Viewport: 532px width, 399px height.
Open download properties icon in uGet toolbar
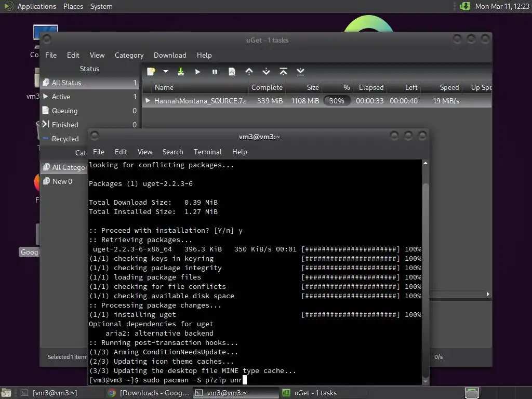point(232,72)
